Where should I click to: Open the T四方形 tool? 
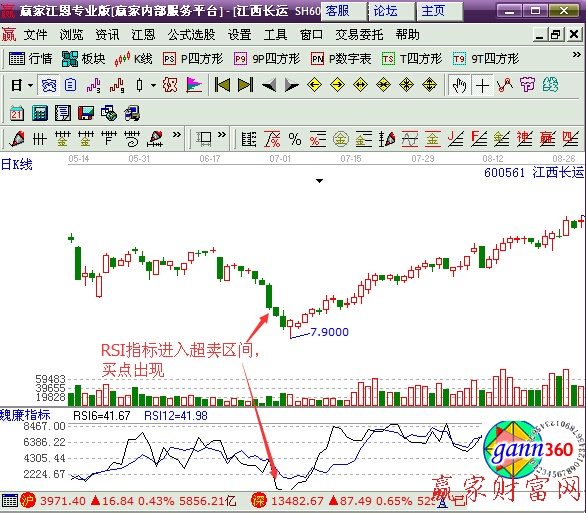click(x=412, y=59)
